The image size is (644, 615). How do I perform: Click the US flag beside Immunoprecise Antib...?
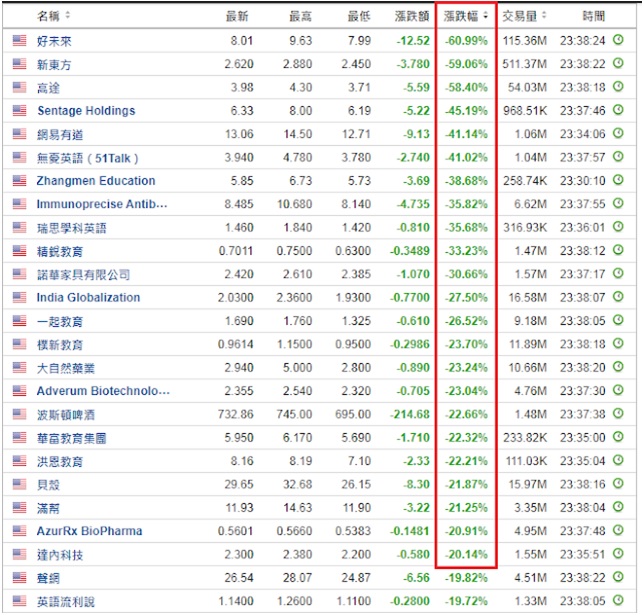pos(19,204)
